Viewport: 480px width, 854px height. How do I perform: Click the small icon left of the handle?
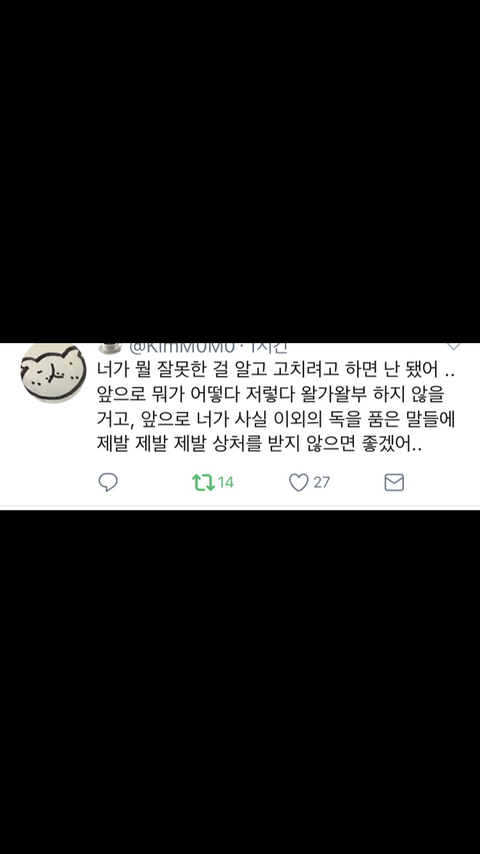110,347
